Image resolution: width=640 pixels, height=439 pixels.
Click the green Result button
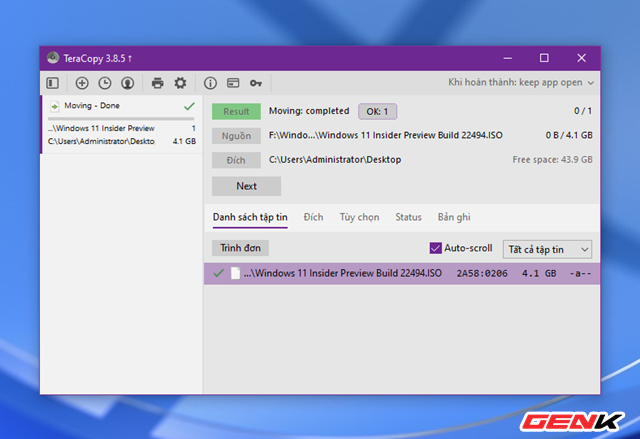coord(236,111)
